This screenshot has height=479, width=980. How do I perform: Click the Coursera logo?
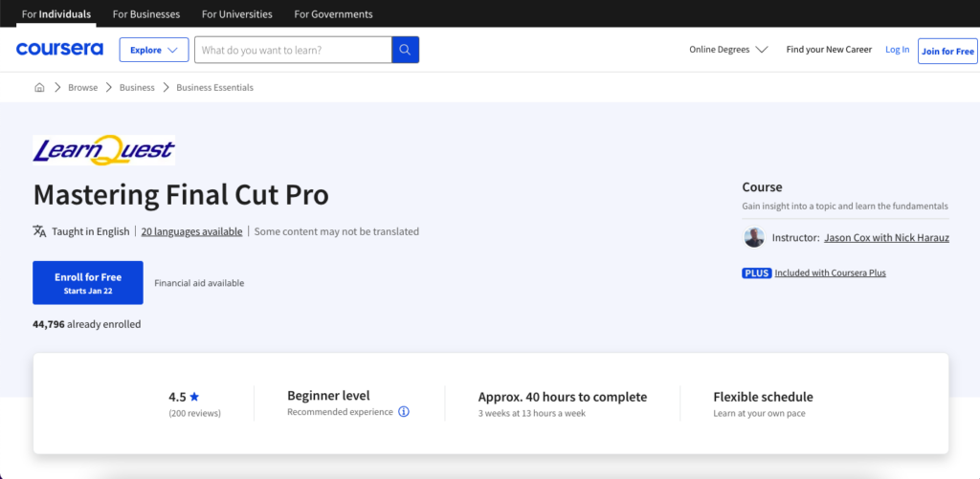pos(59,50)
